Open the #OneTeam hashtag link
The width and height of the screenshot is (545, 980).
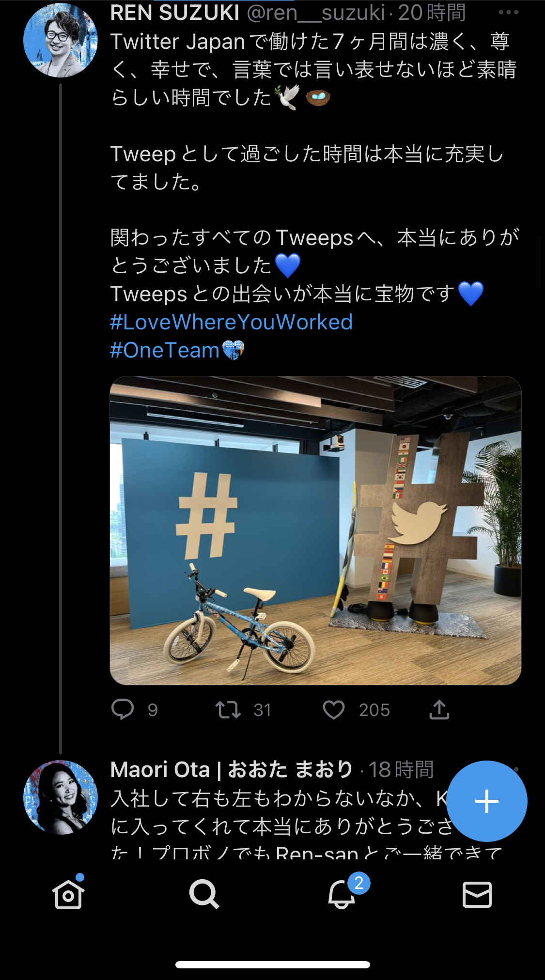pyautogui.click(x=165, y=350)
